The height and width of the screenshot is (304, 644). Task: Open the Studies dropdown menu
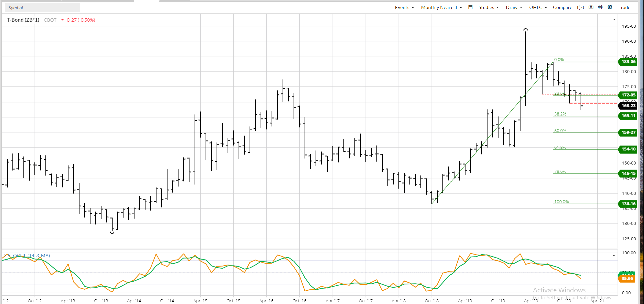[488, 7]
